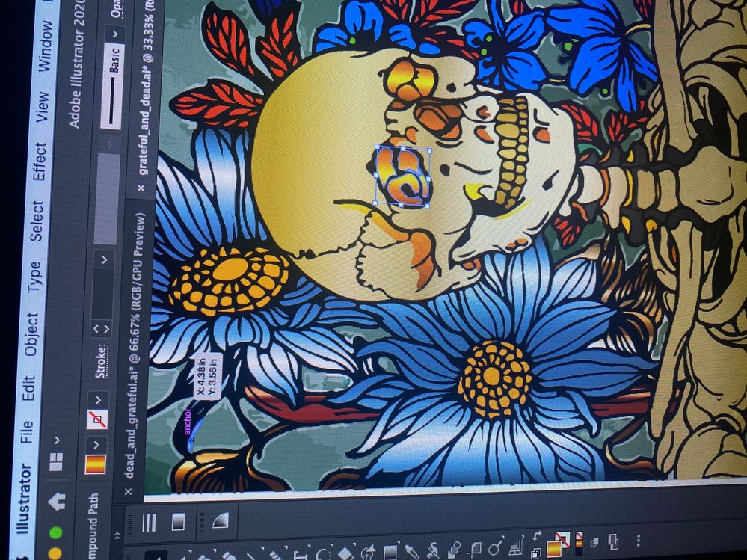Select the Symbol Sprayer tool
This screenshot has height=560, width=747.
[x=434, y=550]
